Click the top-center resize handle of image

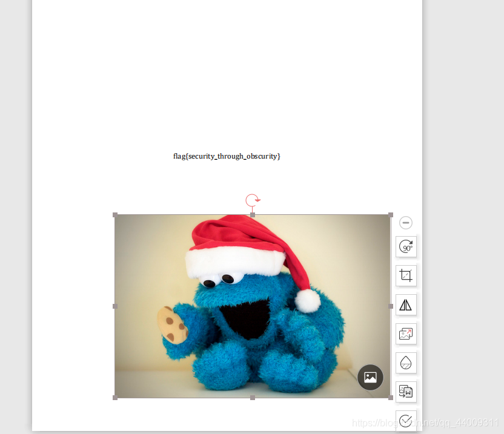click(x=253, y=215)
